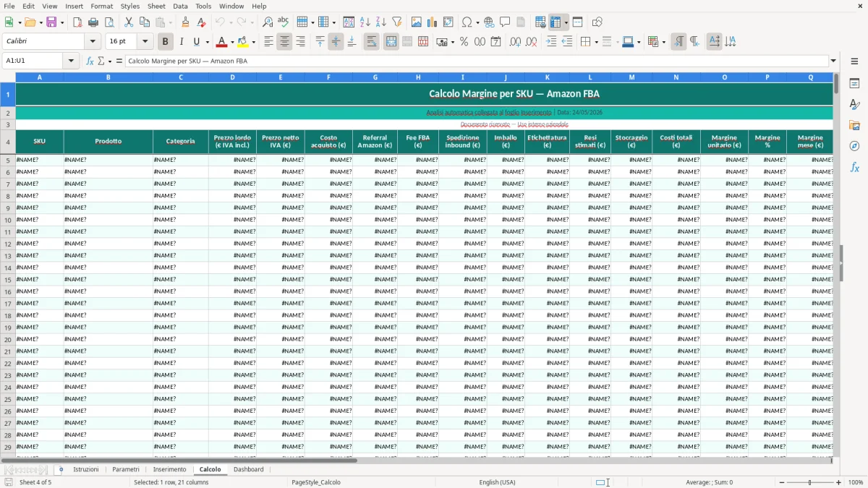Open Find & Replace icon
868x488 pixels.
[268, 22]
